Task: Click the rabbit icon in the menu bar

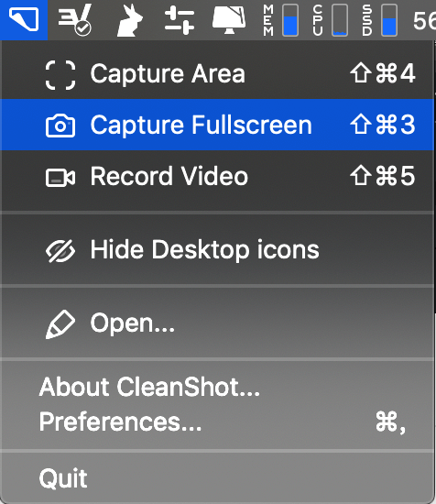Action: tap(129, 20)
